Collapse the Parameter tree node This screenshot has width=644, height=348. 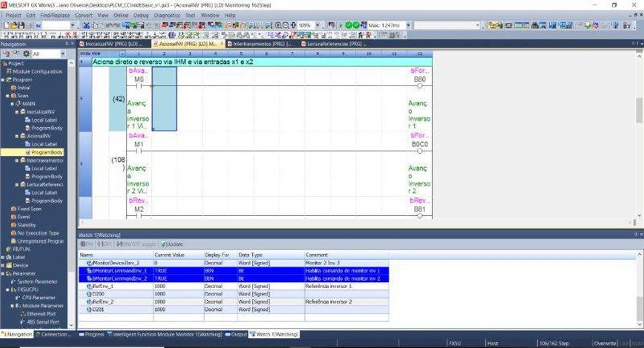3,273
